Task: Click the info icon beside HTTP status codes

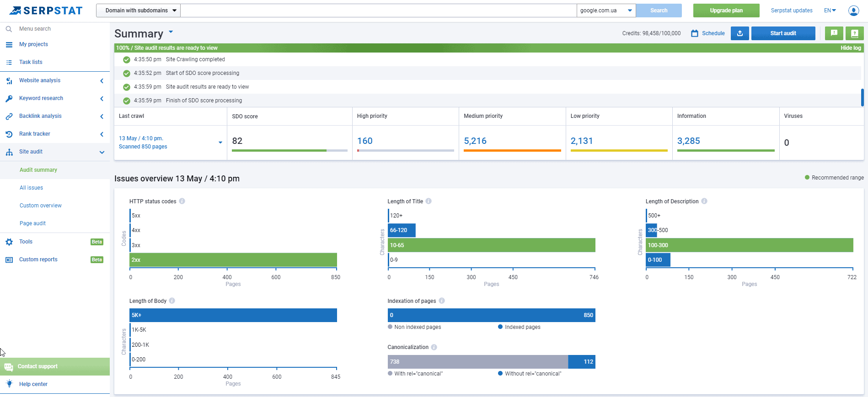Action: [x=182, y=201]
